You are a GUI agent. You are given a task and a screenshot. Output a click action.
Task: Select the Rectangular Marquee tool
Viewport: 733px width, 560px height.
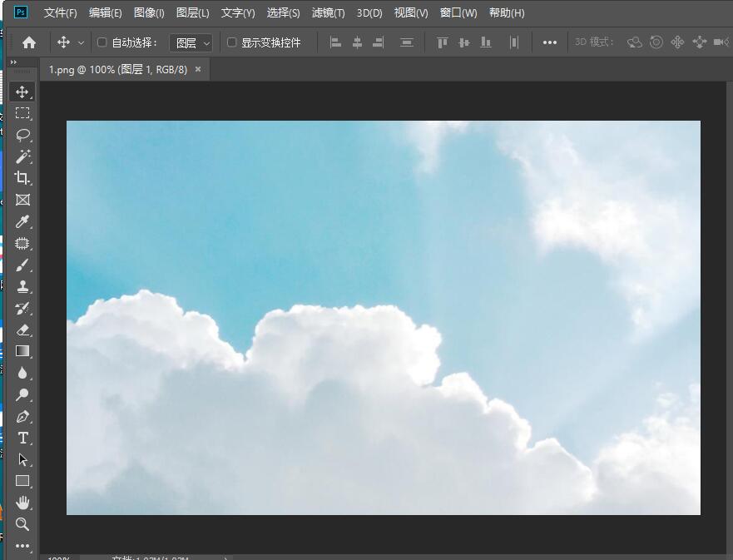click(x=22, y=113)
